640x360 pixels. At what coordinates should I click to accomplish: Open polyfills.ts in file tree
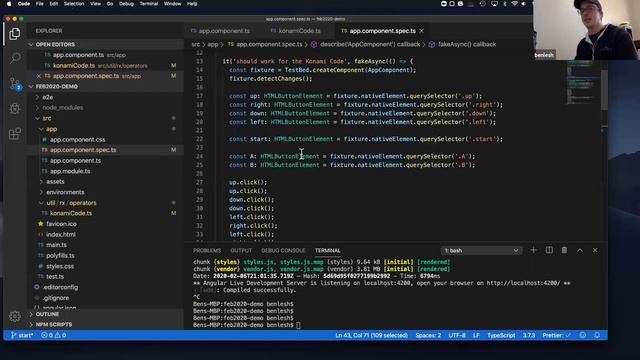pyautogui.click(x=60, y=256)
